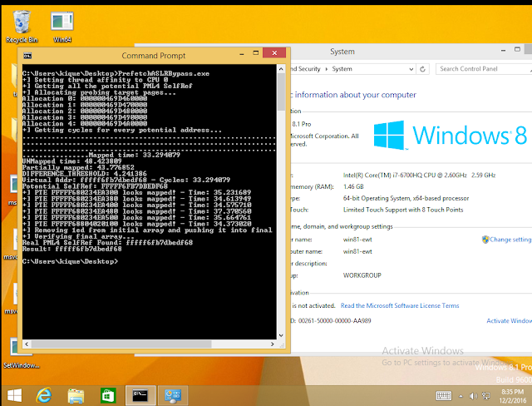Click the console vertical scrollbar thumb
This screenshot has width=532, height=406.
281,92
